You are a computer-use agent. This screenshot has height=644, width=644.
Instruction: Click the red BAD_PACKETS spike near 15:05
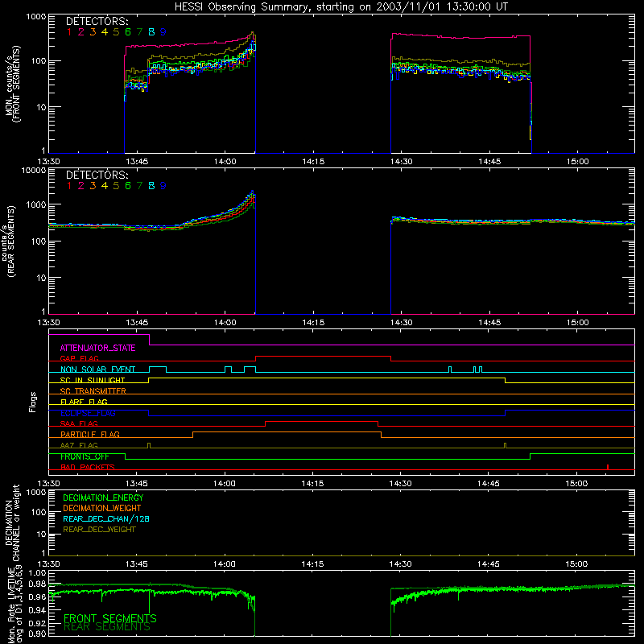point(608,467)
